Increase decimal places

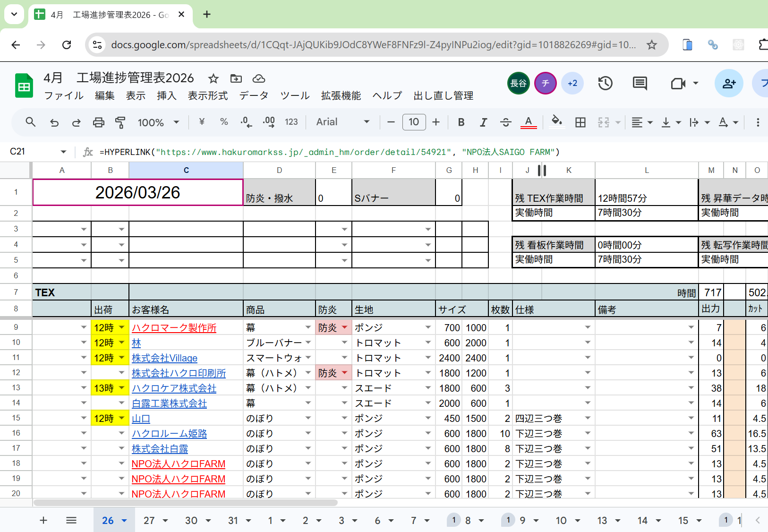point(269,122)
